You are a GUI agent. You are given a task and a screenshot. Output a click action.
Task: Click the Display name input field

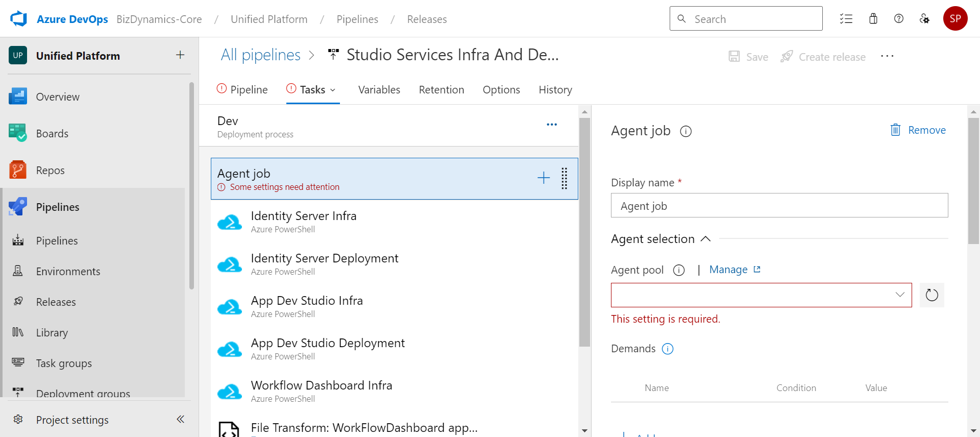point(779,205)
